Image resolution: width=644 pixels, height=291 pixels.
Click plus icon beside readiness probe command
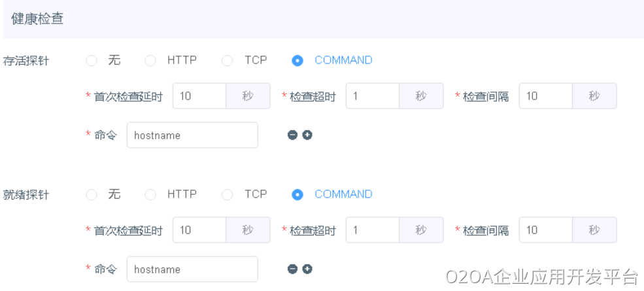(x=307, y=269)
